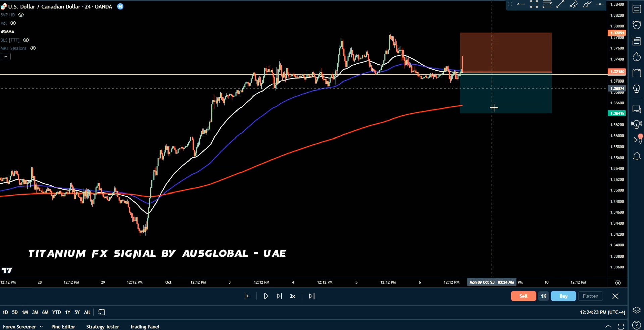Click the 1.37180 entry price label

(616, 71)
